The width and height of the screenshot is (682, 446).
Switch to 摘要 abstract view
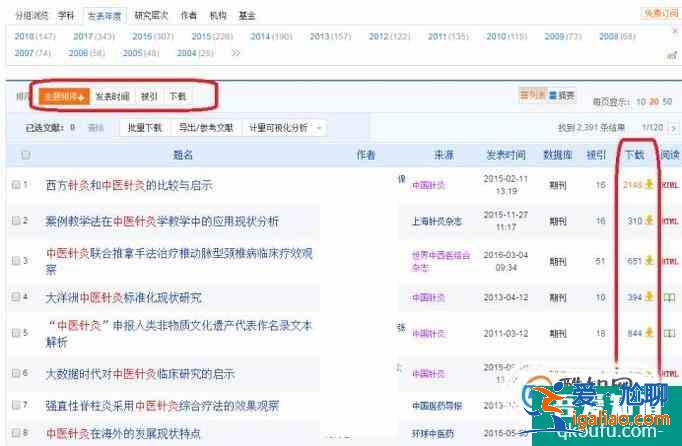pos(562,95)
